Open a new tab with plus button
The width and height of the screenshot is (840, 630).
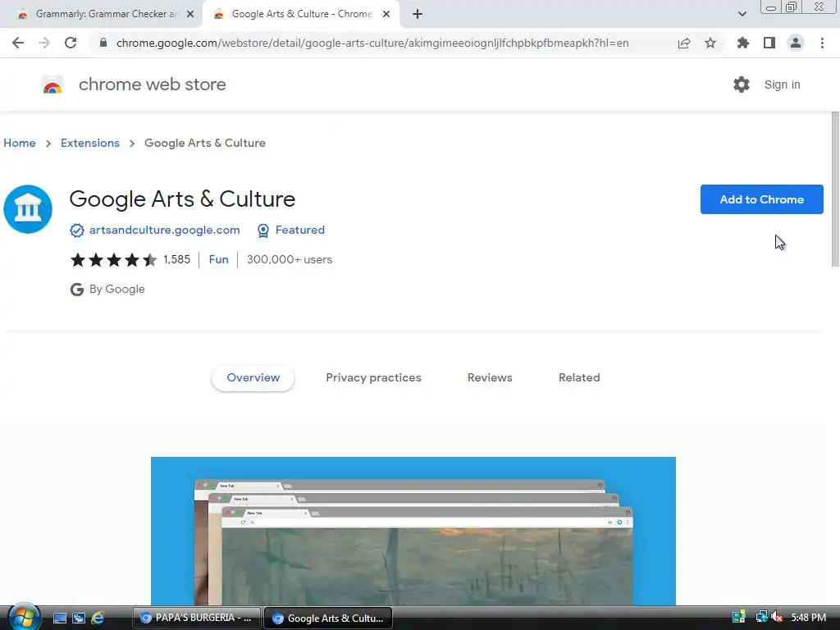(418, 14)
